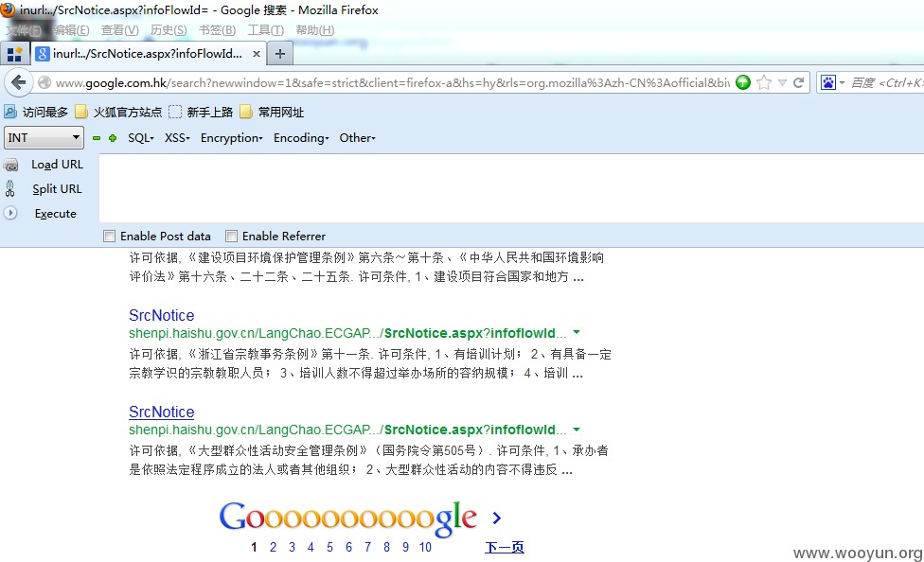
Task: Click the Execute button label
Action: [56, 213]
